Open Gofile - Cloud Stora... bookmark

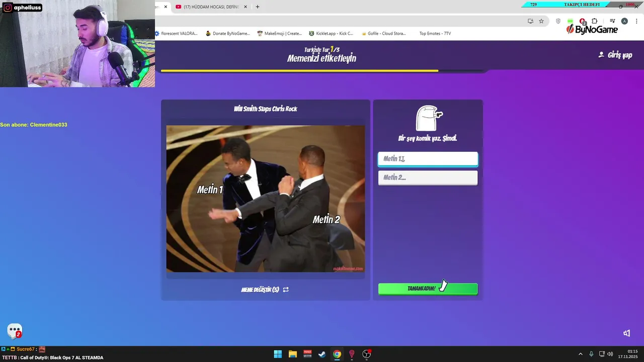[383, 34]
